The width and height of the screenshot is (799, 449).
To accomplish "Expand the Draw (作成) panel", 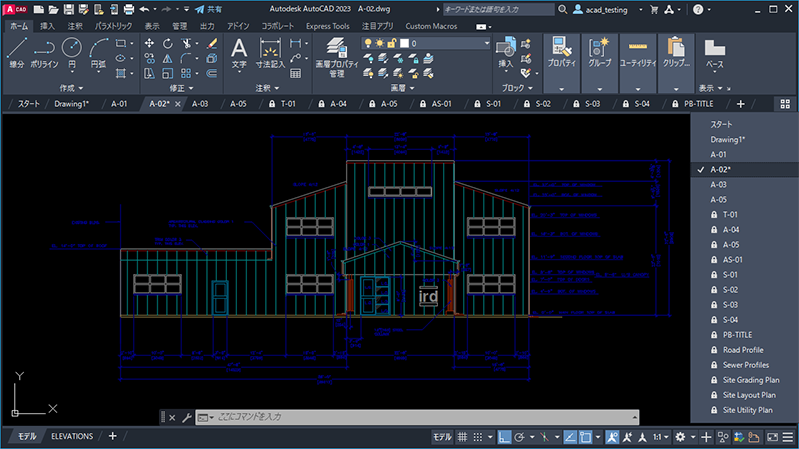I will [71, 88].
